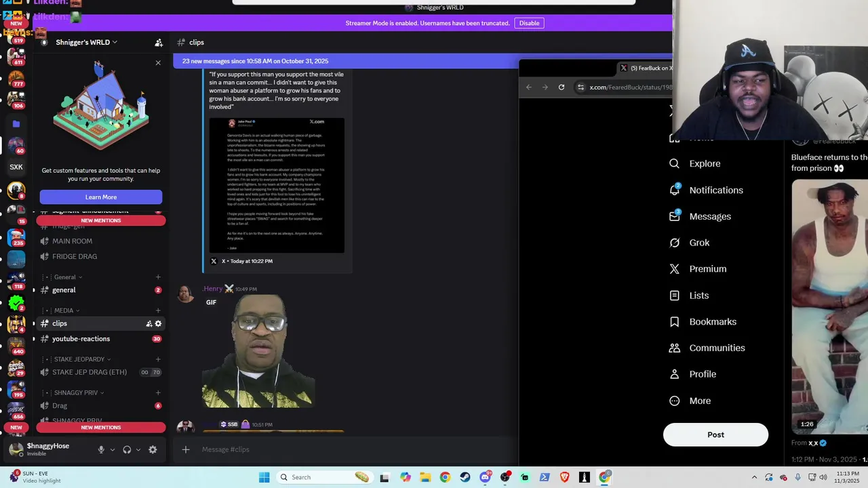Image resolution: width=868 pixels, height=488 pixels.
Task: Add channel to SHNAGGY PRIV category
Action: click(x=158, y=392)
